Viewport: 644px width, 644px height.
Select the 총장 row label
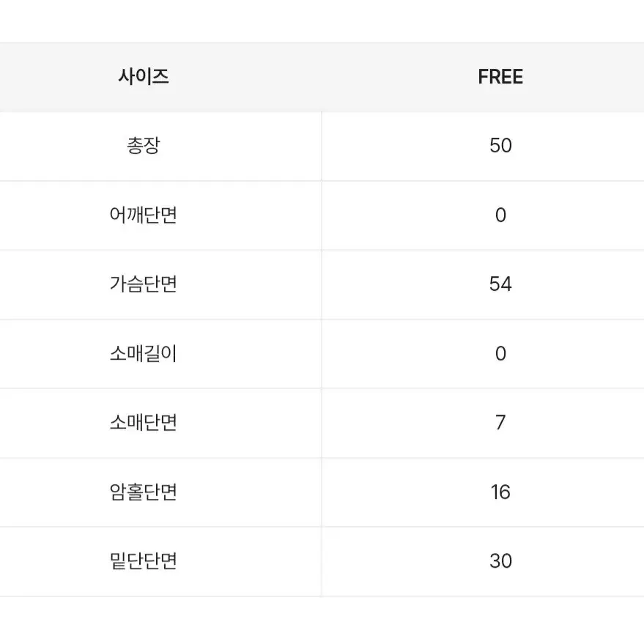click(x=144, y=145)
